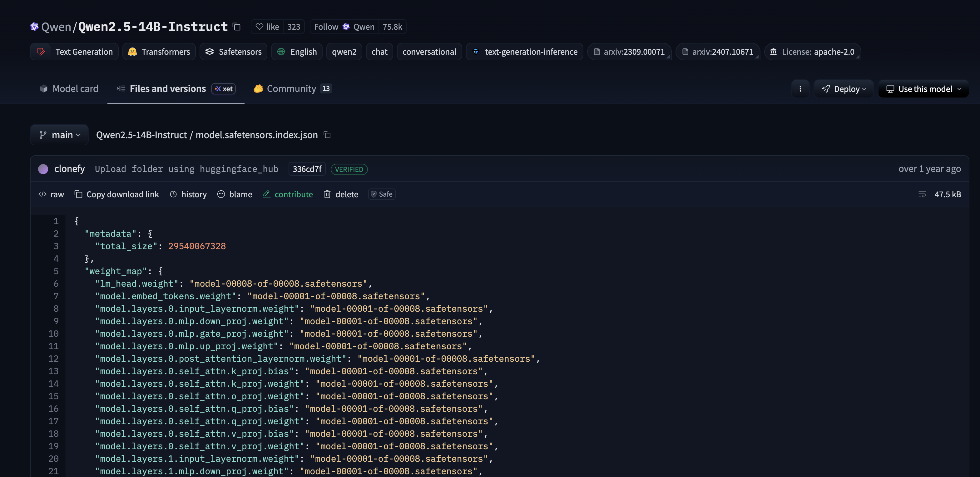Copy the download link for the file
This screenshot has width=980, height=477.
pyautogui.click(x=116, y=194)
